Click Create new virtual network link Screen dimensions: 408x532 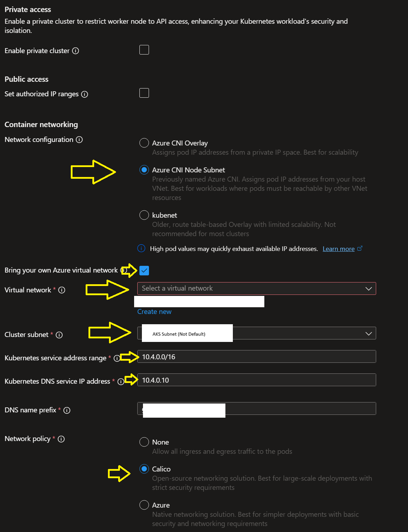click(154, 312)
